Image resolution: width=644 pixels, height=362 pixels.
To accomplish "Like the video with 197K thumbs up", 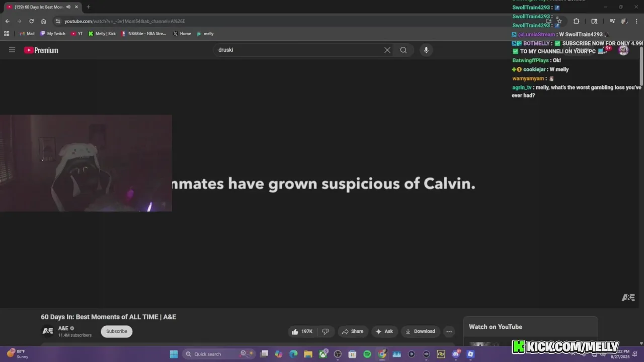I will pos(302,331).
